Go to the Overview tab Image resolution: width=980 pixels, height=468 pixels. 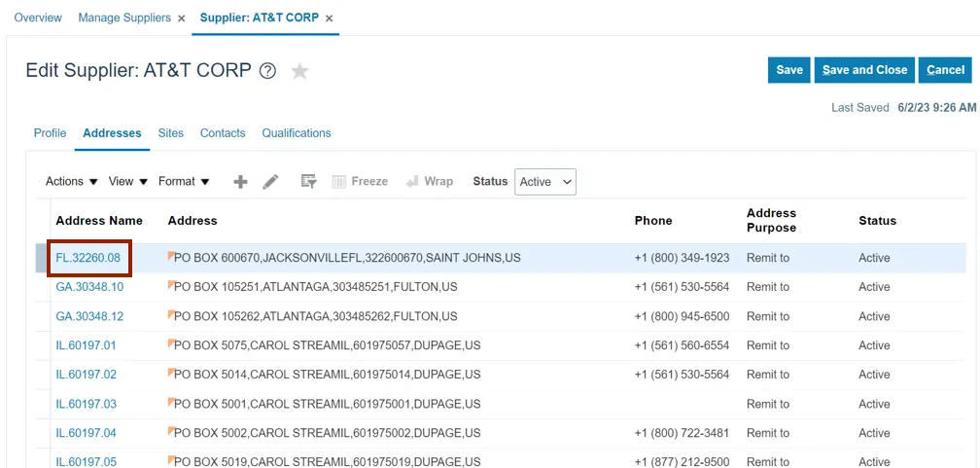tap(38, 18)
